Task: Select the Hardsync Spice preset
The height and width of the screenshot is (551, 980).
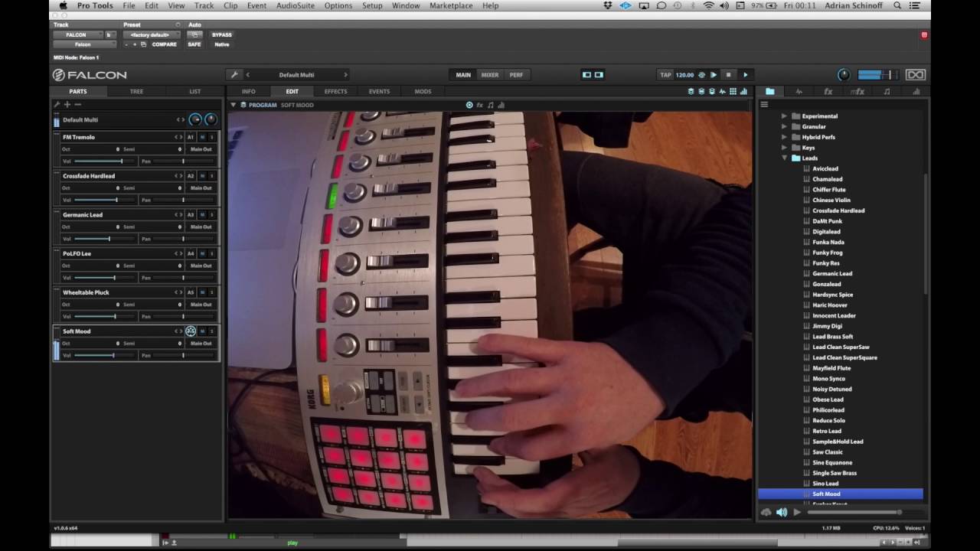Action: click(x=832, y=295)
